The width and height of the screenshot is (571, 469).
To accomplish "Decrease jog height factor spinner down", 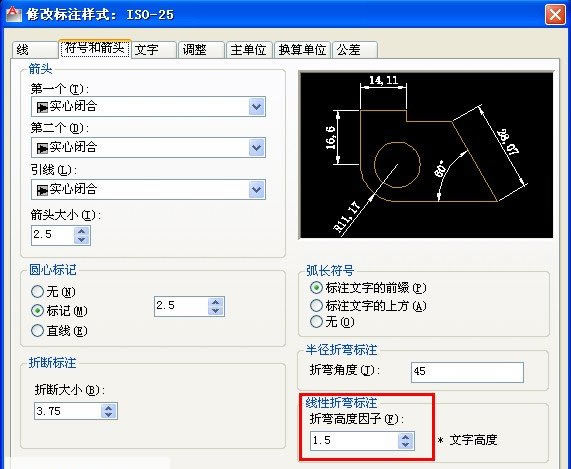I will tap(406, 445).
